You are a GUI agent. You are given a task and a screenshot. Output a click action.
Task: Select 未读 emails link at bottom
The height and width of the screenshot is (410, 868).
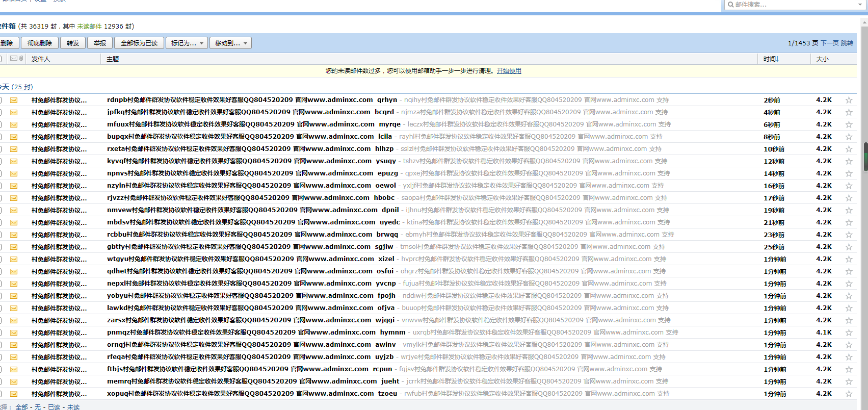coord(73,407)
